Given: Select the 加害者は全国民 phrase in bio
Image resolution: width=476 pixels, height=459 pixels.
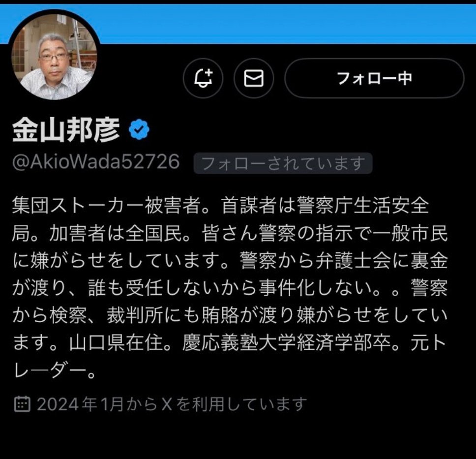Looking at the screenshot, I should (x=116, y=233).
